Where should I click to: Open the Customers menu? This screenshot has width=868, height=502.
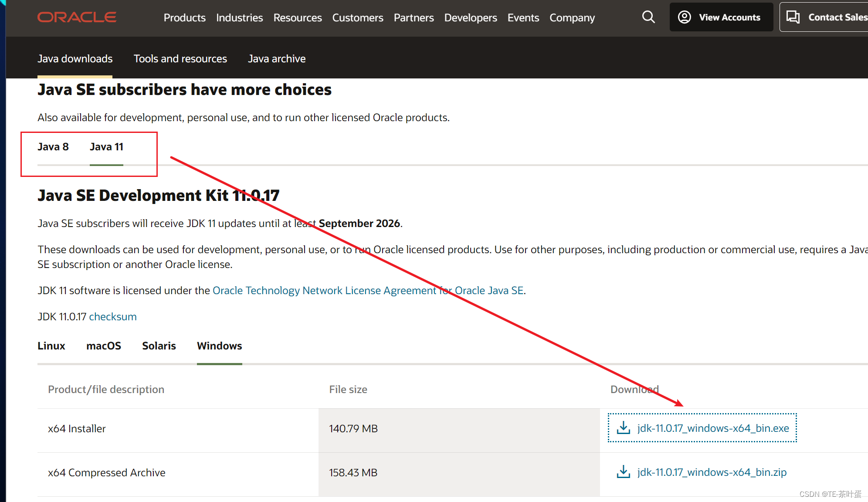click(358, 17)
